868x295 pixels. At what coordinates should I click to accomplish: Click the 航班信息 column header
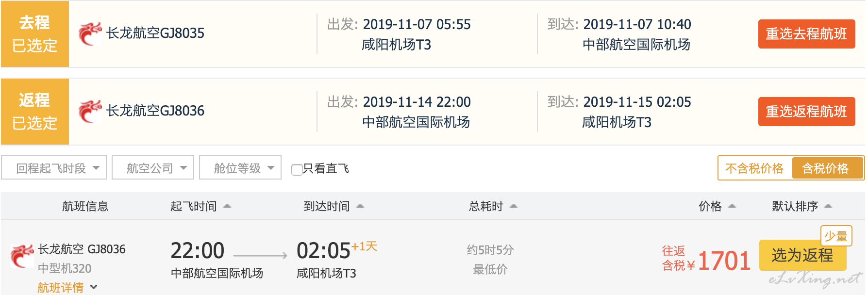pos(85,206)
